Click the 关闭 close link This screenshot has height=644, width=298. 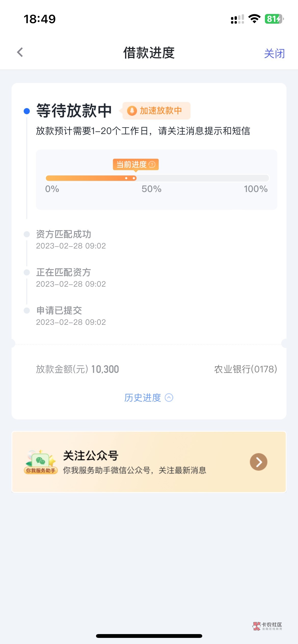(274, 53)
